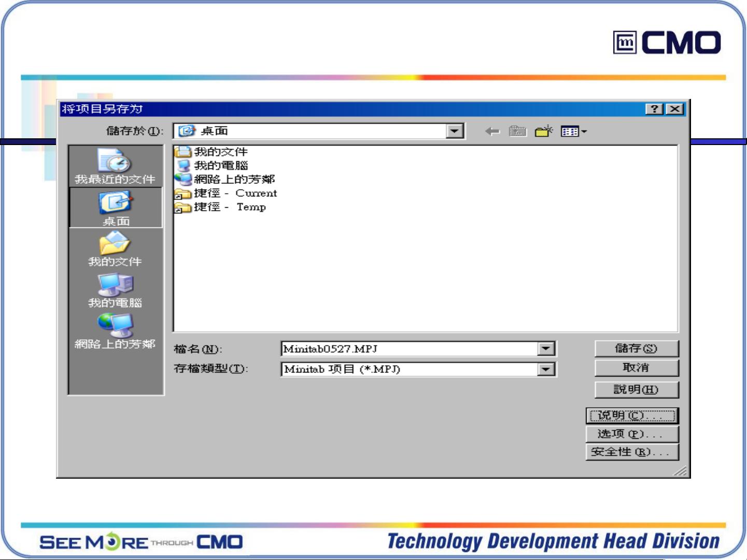747x560 pixels.
Task: Open 我的電腦 from the places bar
Action: coord(115,290)
